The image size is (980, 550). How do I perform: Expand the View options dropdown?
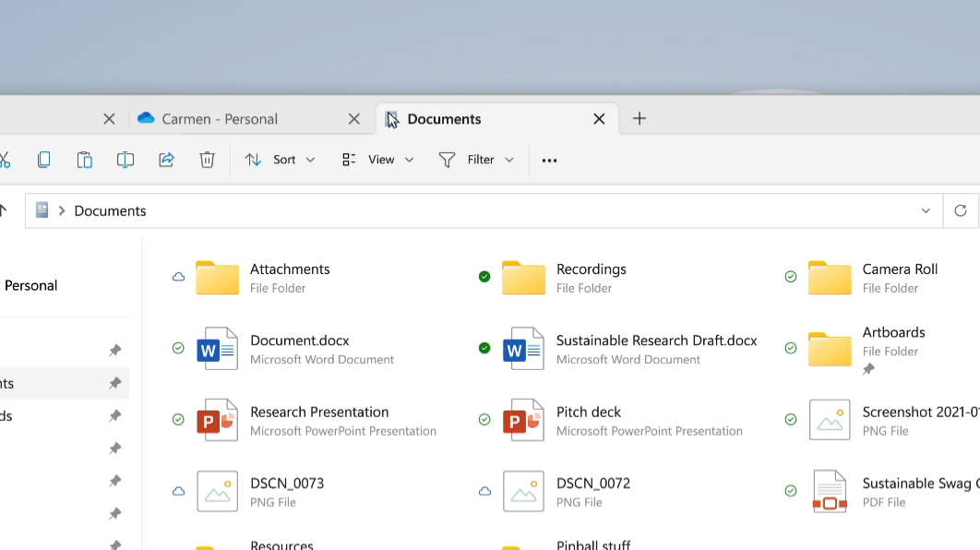pyautogui.click(x=377, y=160)
